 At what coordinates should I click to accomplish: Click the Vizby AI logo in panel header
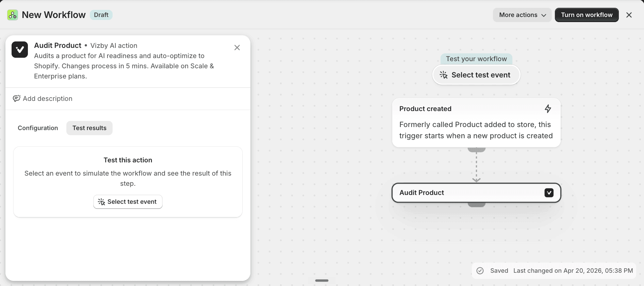pos(20,50)
